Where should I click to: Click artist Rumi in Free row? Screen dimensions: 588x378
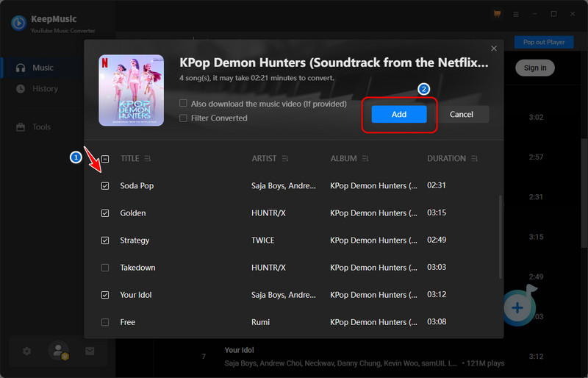click(x=261, y=322)
